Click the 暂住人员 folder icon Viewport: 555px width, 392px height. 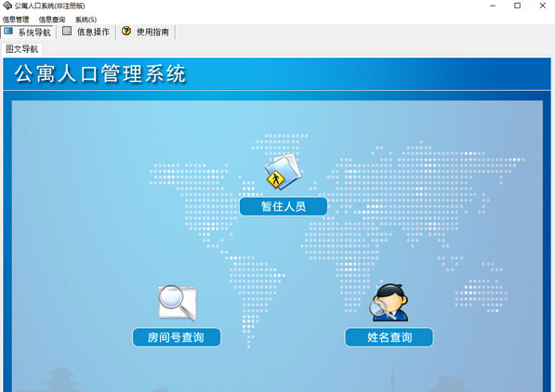tap(284, 172)
